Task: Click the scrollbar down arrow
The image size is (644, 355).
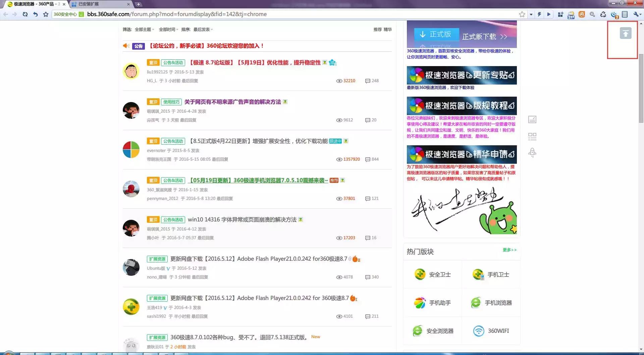Action: click(x=641, y=350)
